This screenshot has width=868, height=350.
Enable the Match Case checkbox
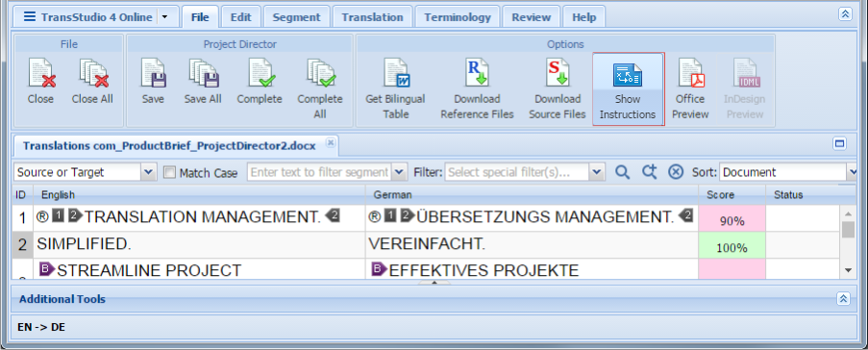170,173
